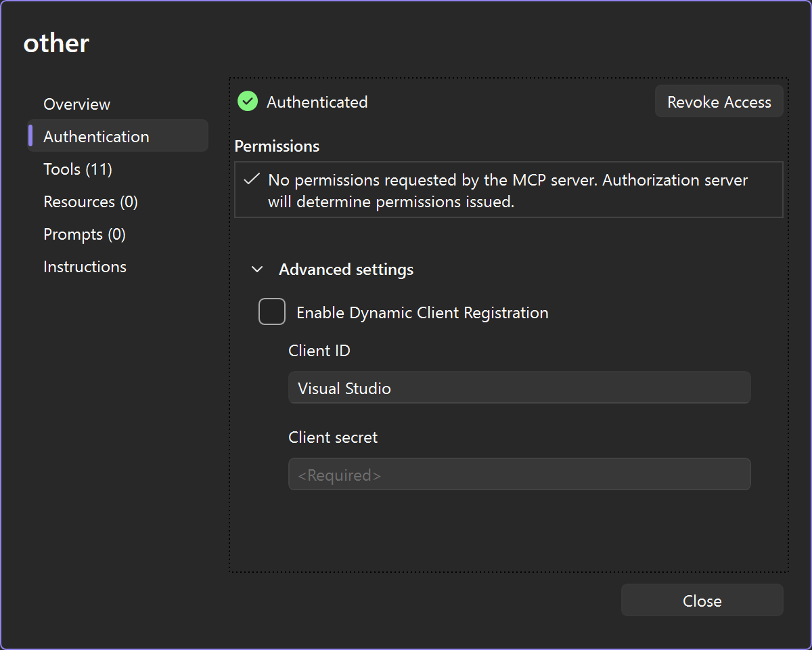Open the Overview section
Screen dimensions: 812x650
[76, 104]
